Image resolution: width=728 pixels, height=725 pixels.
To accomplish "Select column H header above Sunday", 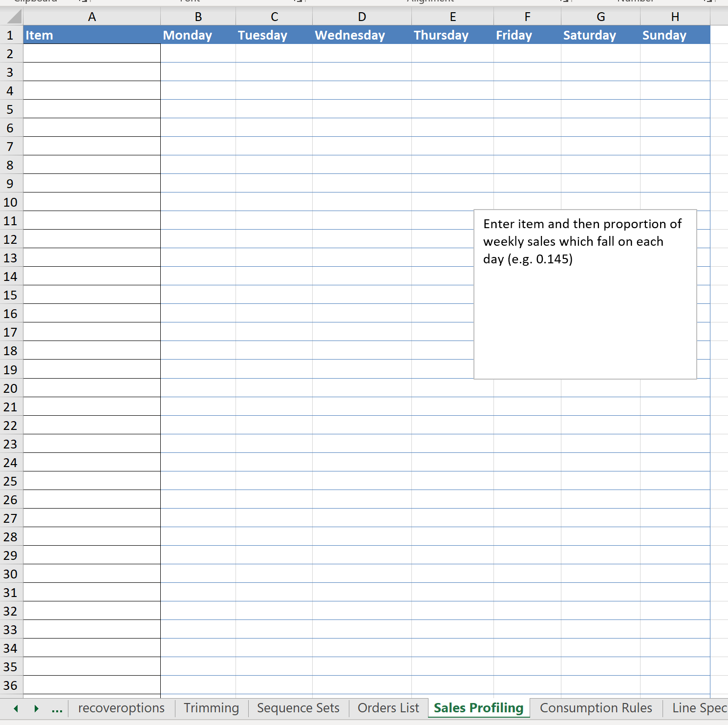I will [675, 17].
